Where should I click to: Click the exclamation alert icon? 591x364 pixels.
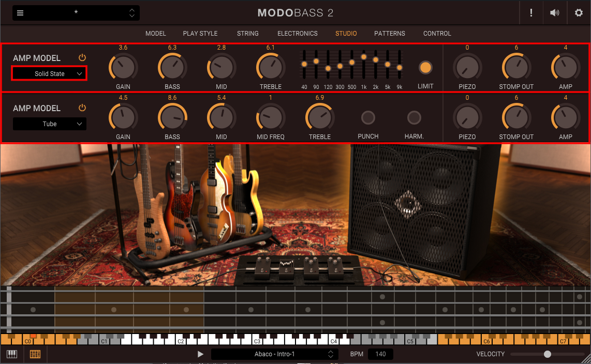pos(531,13)
